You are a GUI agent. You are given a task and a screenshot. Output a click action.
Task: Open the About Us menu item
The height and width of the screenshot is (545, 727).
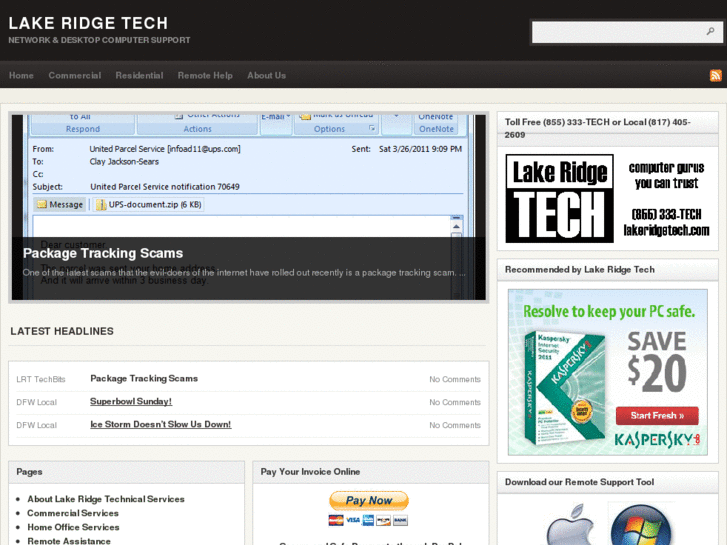tap(266, 75)
